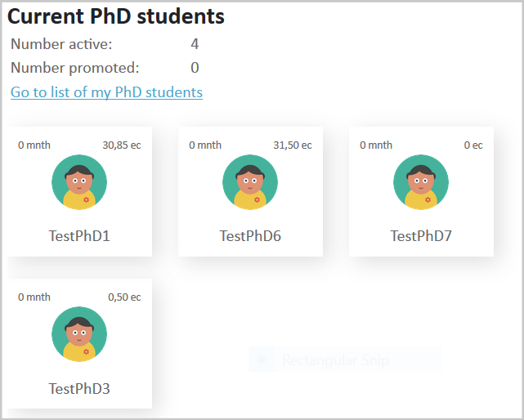Click the 31,50 ec credits value
Image resolution: width=524 pixels, height=420 pixels.
point(292,145)
